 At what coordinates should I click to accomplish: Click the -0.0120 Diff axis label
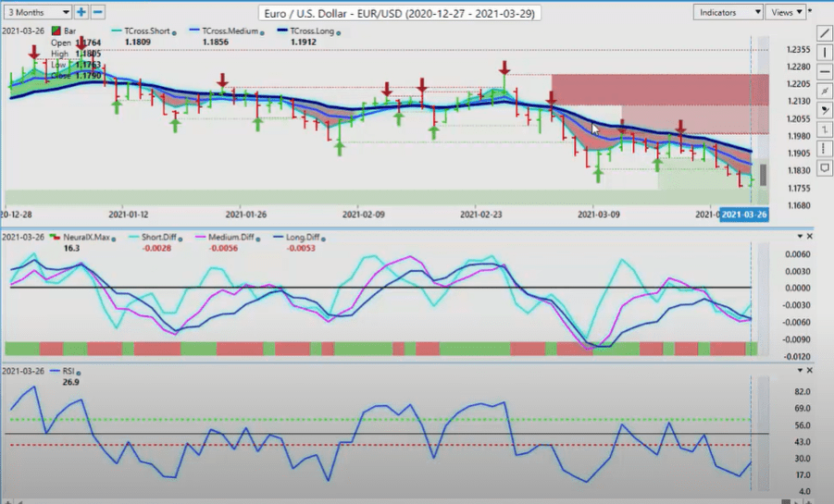[797, 357]
